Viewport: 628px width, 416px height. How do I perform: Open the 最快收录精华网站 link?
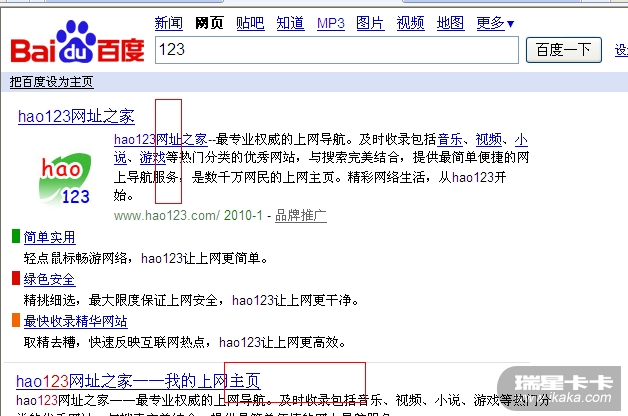[x=75, y=321]
